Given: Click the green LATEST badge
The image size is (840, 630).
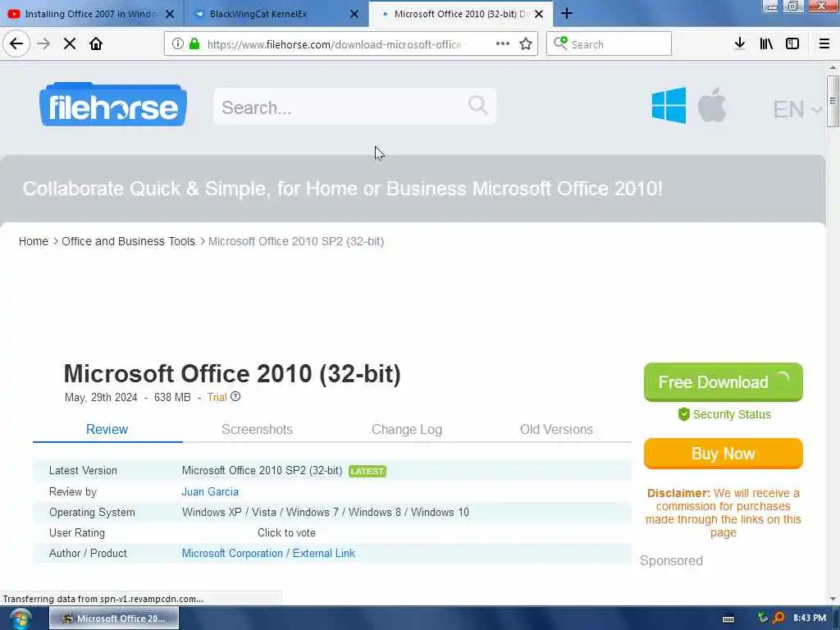Looking at the screenshot, I should pos(367,471).
